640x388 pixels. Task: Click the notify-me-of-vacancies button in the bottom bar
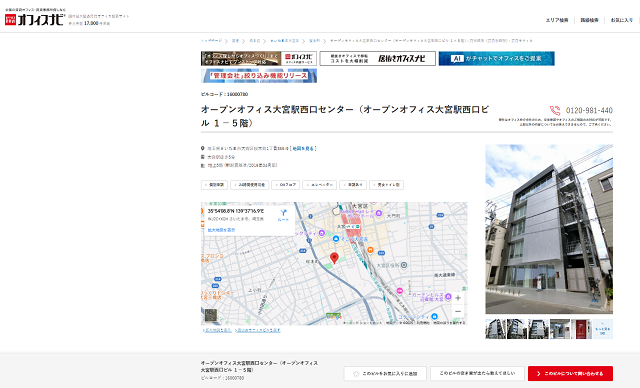(x=477, y=373)
